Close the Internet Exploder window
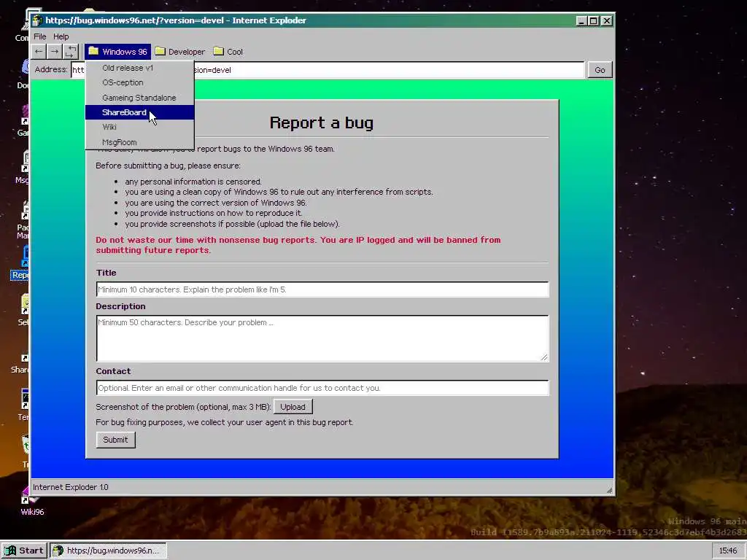Screen dimensions: 747x560 click(606, 20)
